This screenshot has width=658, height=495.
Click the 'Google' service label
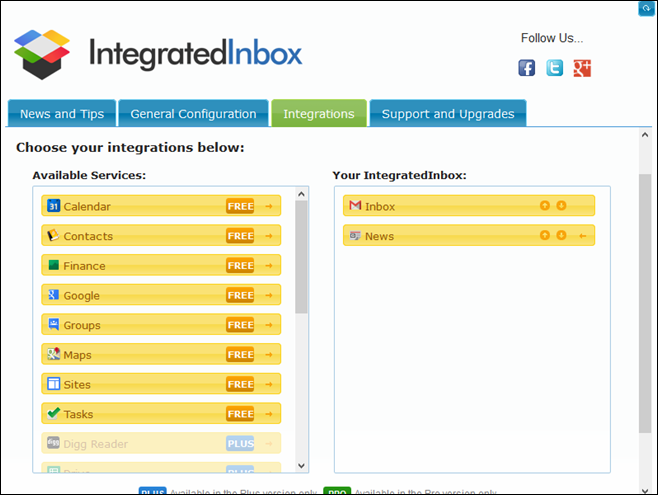coord(81,296)
